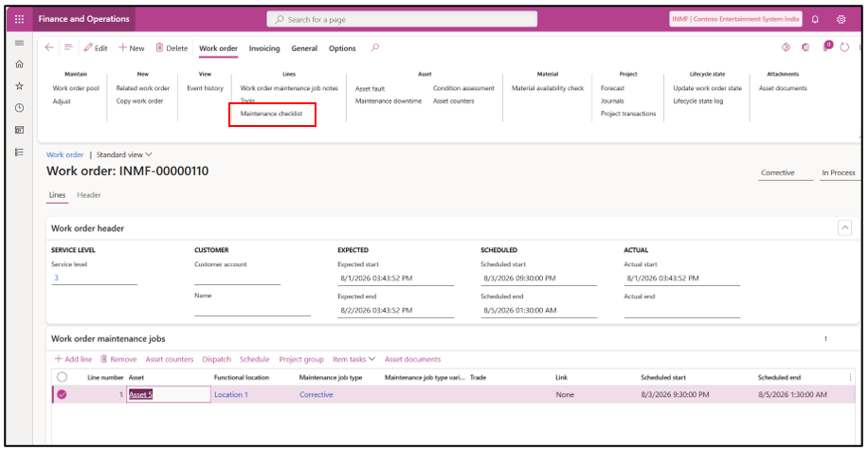Image resolution: width=868 pixels, height=450 pixels.
Task: Search the action pane magnifier icon
Action: click(375, 47)
